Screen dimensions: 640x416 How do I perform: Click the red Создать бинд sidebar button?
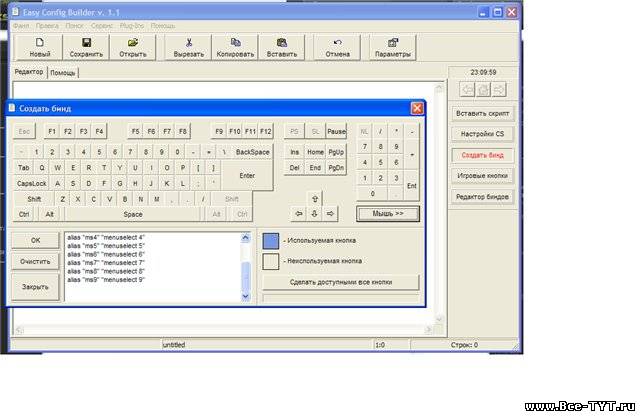tap(482, 155)
